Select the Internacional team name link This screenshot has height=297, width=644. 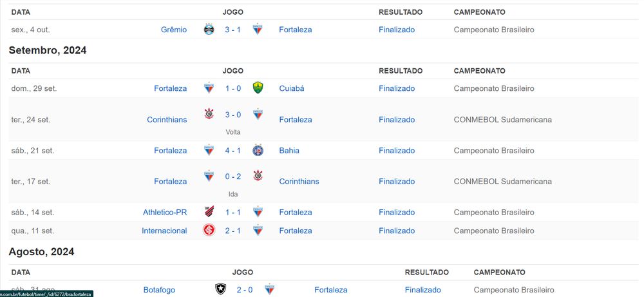[x=164, y=231]
